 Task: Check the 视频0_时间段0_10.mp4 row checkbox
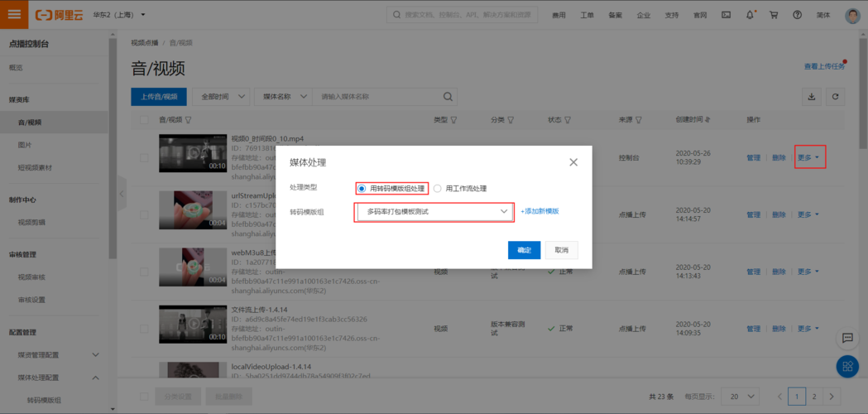coord(145,158)
